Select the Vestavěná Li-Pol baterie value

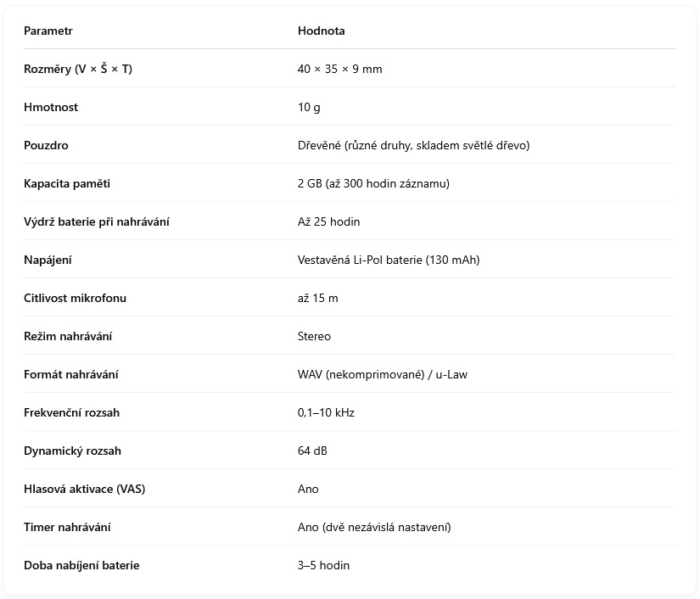pyautogui.click(x=389, y=260)
